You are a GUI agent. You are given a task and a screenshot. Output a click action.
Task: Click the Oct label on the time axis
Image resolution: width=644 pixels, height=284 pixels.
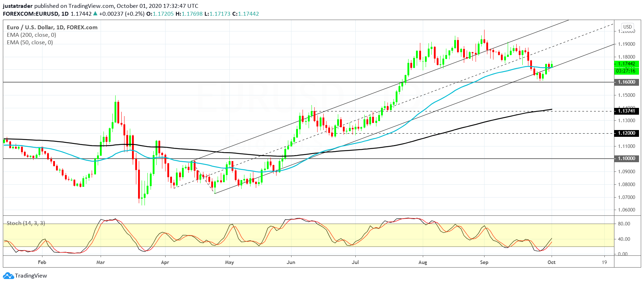pyautogui.click(x=552, y=262)
